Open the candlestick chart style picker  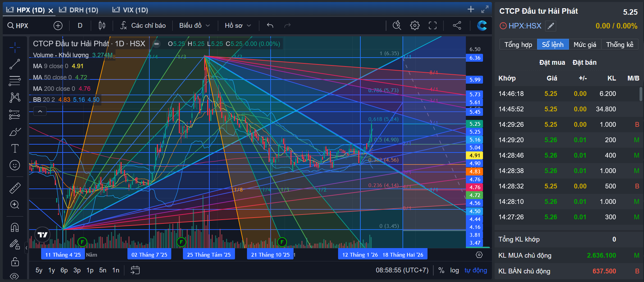(x=102, y=26)
